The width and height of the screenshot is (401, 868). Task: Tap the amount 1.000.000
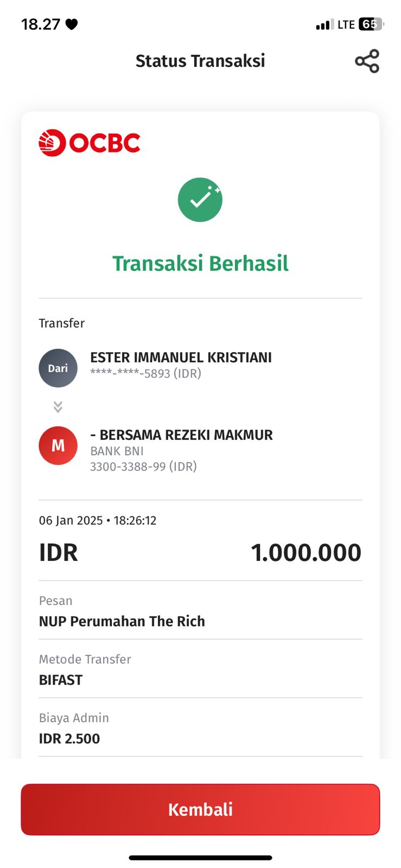click(305, 552)
